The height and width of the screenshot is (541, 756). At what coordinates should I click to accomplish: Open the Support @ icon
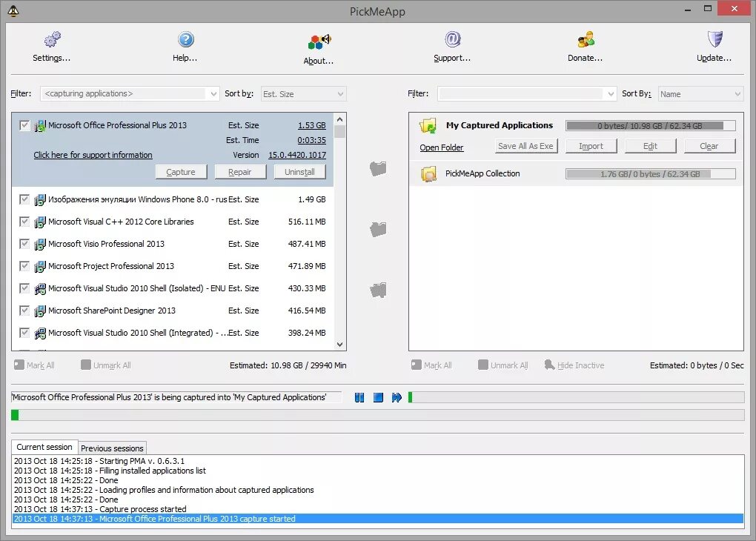pos(452,39)
